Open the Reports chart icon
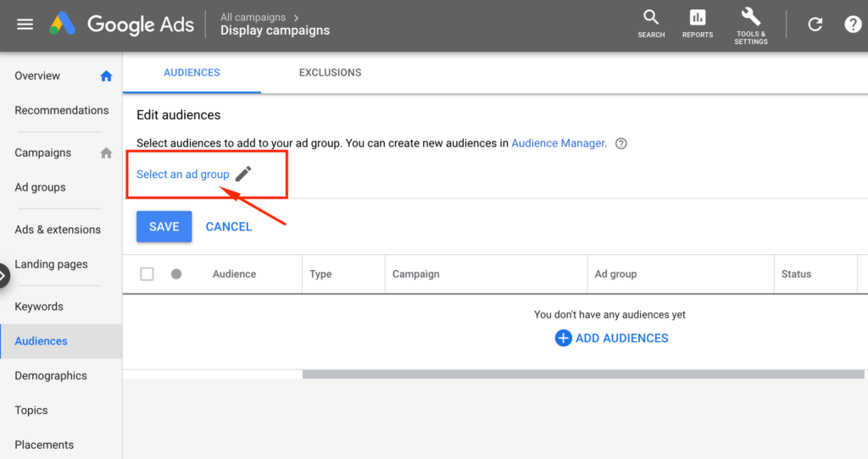 coord(698,19)
